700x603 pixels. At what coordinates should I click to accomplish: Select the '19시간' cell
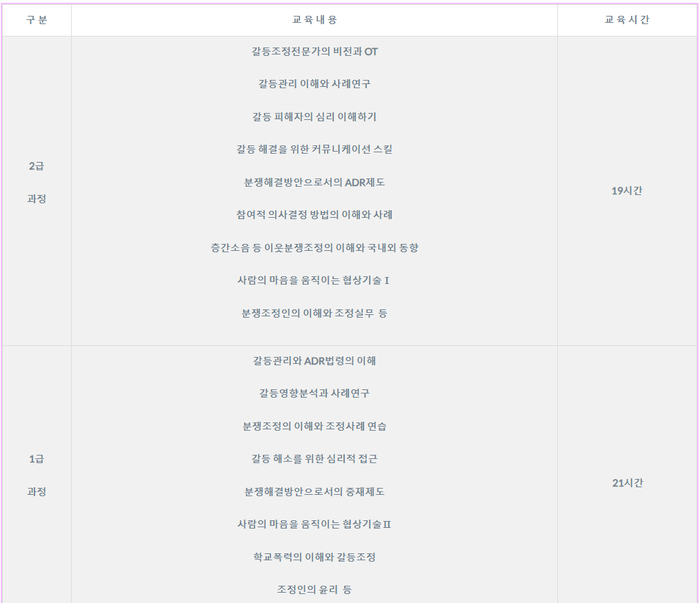(627, 191)
